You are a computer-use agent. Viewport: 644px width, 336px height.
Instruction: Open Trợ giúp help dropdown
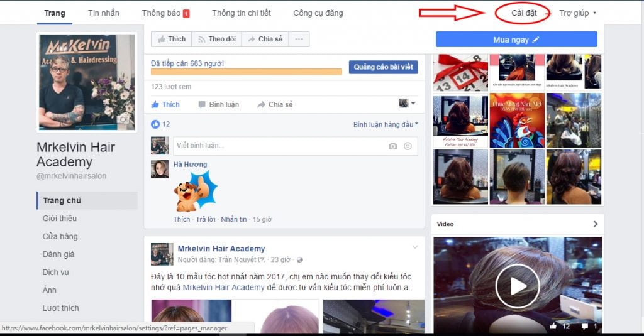click(577, 13)
